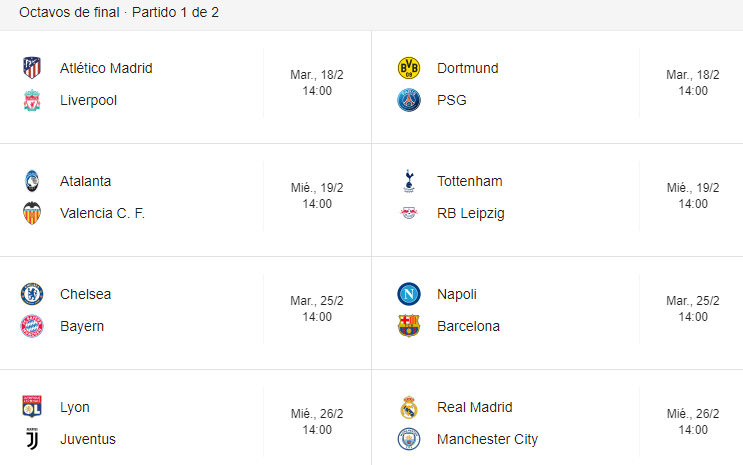Click the Tottenham cockerel logo
The height and width of the screenshot is (465, 743).
(x=409, y=181)
